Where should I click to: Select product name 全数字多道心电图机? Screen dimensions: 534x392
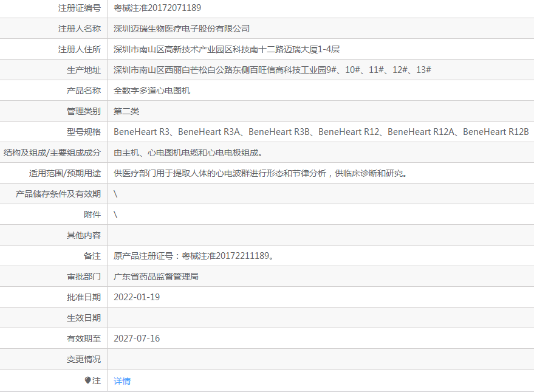point(152,91)
